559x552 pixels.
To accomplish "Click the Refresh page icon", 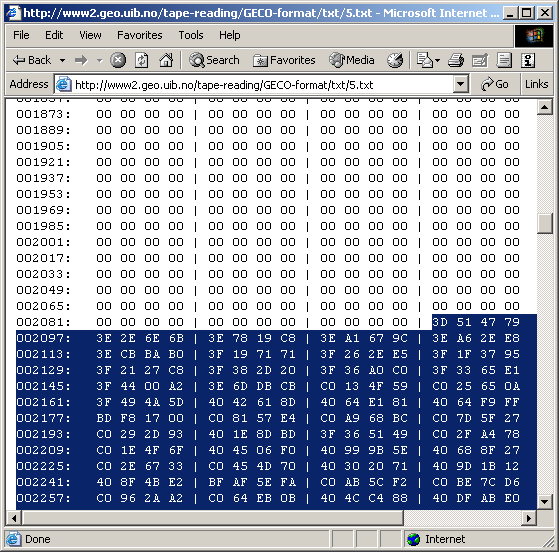I will tap(142, 60).
